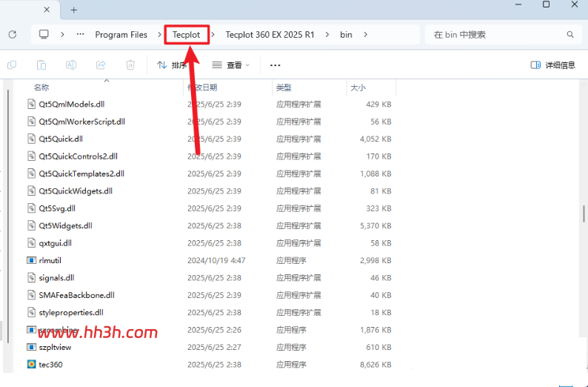Select file Qt5QuickWidgets.dll
The height and width of the screenshot is (387, 588).
tap(76, 191)
